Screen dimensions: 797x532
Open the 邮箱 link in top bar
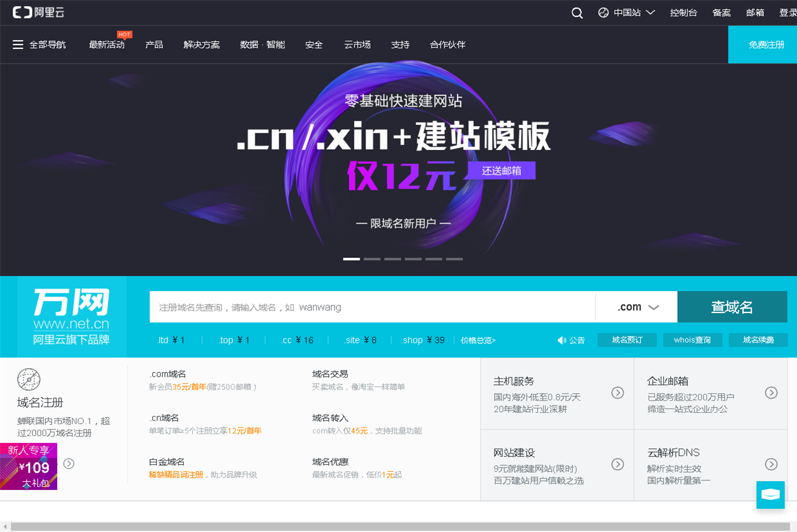point(755,13)
